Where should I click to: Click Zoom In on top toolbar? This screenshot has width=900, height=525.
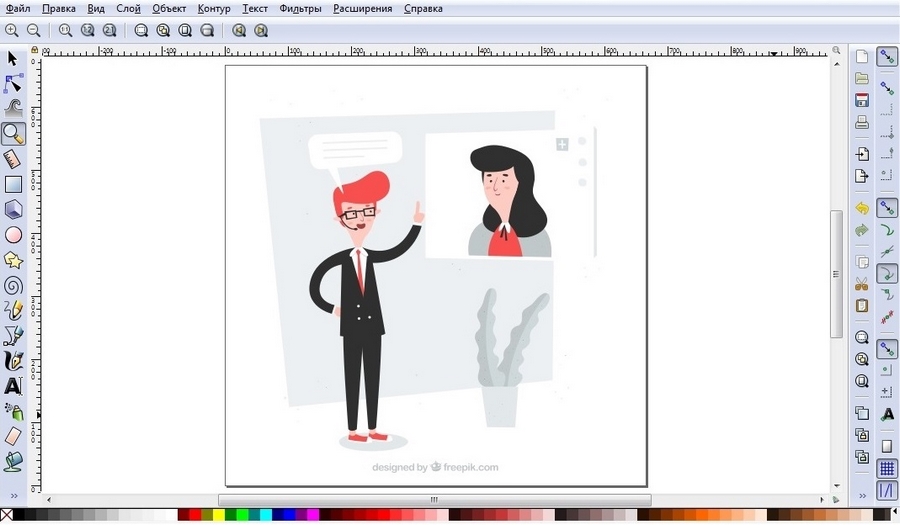[x=11, y=30]
